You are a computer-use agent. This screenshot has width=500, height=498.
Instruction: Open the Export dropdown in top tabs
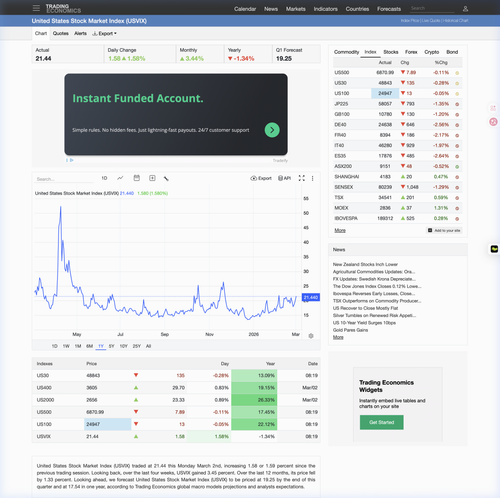tap(104, 33)
